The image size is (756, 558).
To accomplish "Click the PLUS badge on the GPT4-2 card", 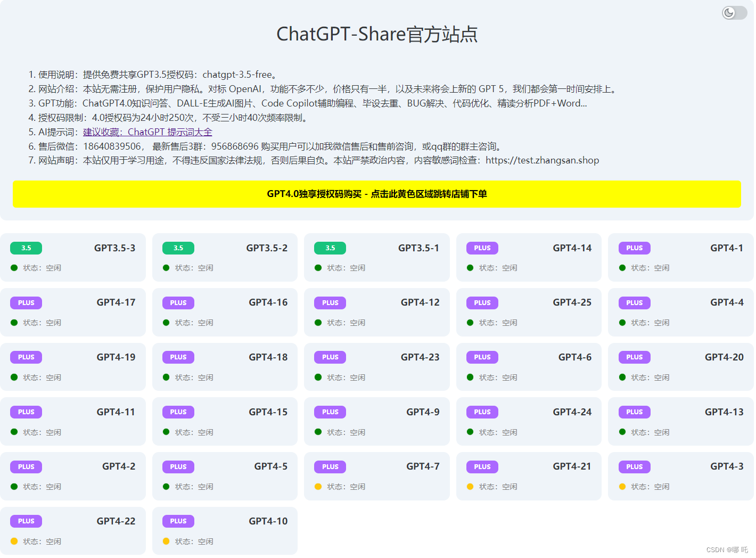I will (26, 467).
